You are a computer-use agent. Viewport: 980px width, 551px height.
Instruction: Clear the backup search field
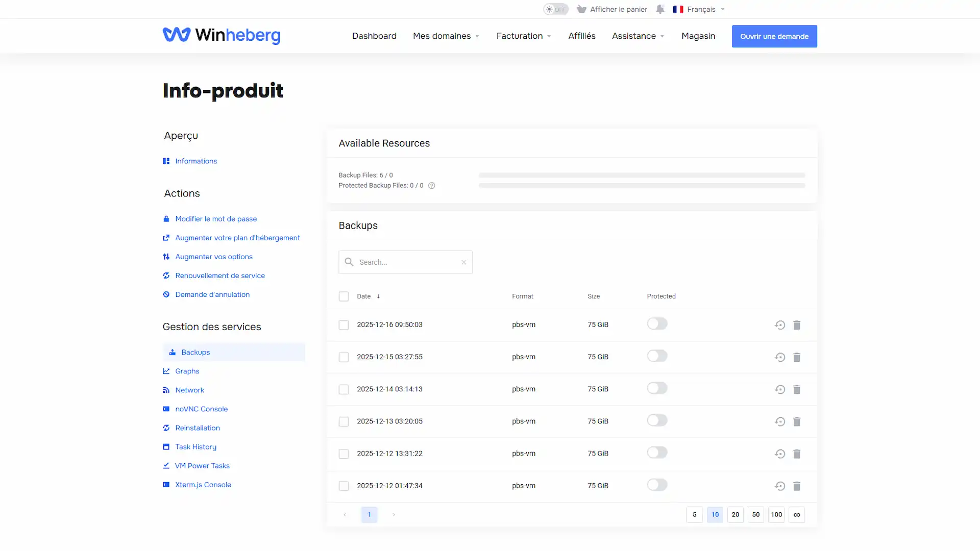coord(464,262)
